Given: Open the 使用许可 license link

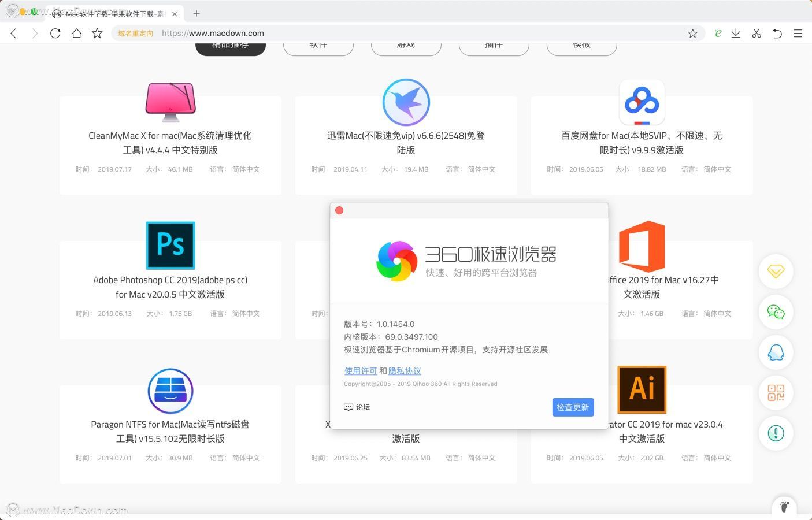Looking at the screenshot, I should (x=361, y=371).
